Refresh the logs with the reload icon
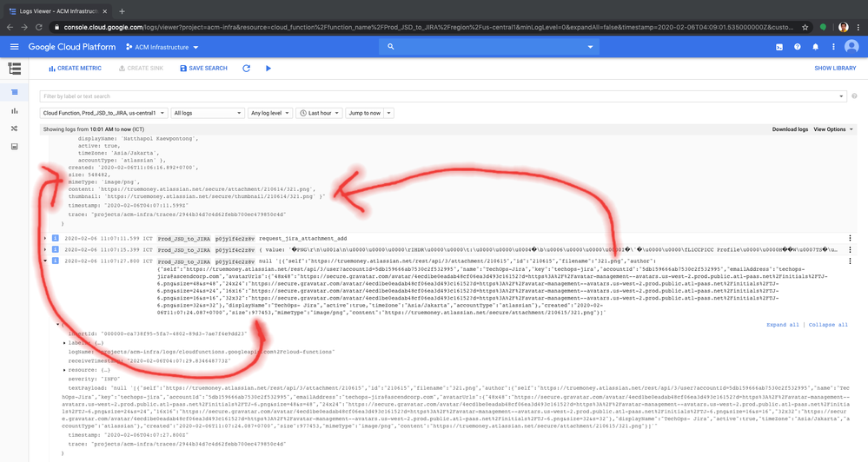 pos(247,68)
